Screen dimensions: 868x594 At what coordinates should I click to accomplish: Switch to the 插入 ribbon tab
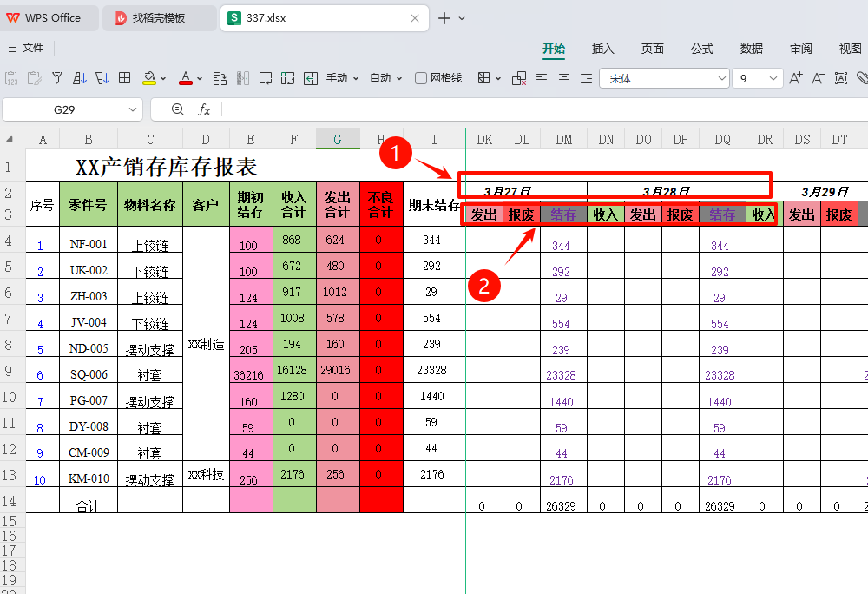point(603,49)
